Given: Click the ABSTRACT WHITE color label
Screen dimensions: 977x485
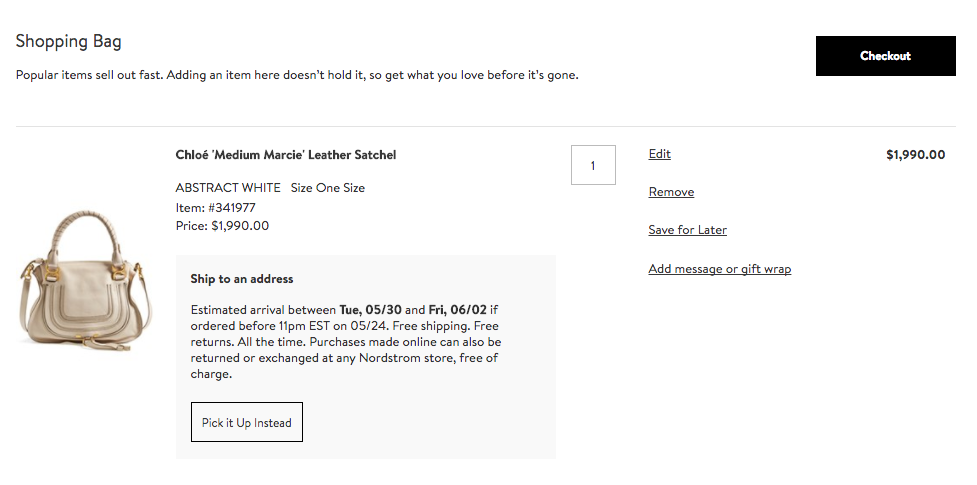Looking at the screenshot, I should tap(228, 188).
